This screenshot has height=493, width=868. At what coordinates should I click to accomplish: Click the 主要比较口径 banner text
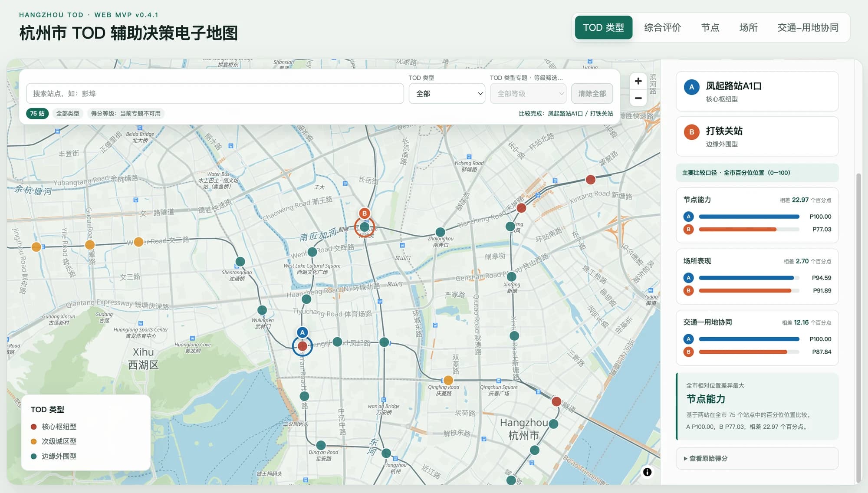[x=736, y=173]
